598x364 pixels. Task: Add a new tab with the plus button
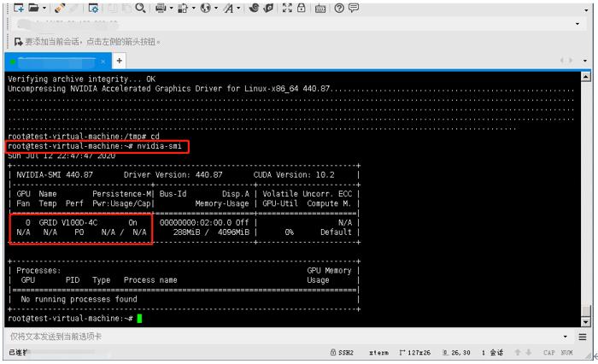click(120, 61)
